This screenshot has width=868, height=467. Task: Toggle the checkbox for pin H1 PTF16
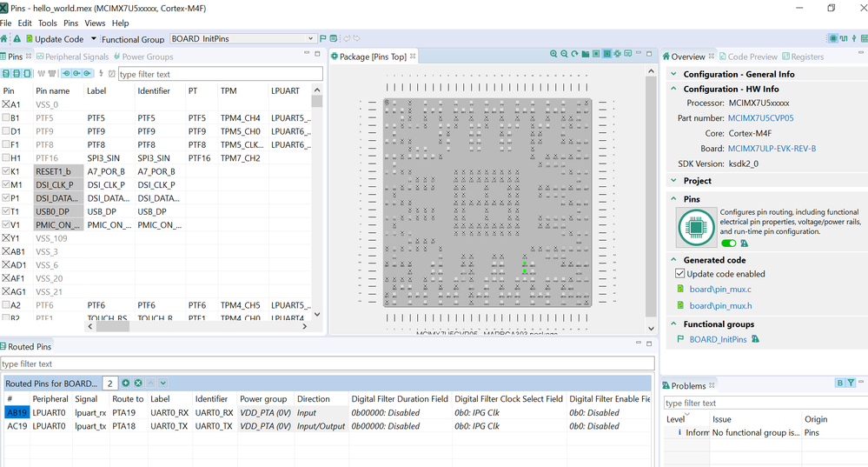point(5,157)
